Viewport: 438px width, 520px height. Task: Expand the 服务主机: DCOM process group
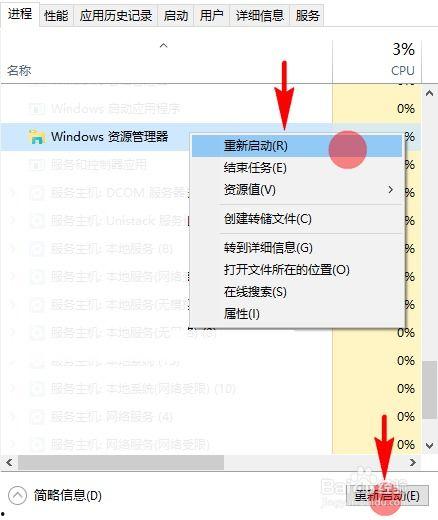click(13, 193)
